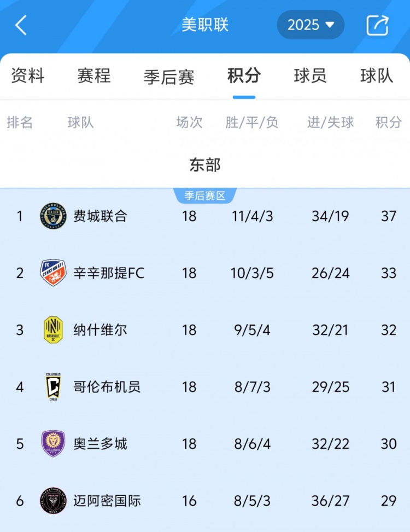The width and height of the screenshot is (410, 532).
Task: Select the 积分 tab
Action: point(244,76)
